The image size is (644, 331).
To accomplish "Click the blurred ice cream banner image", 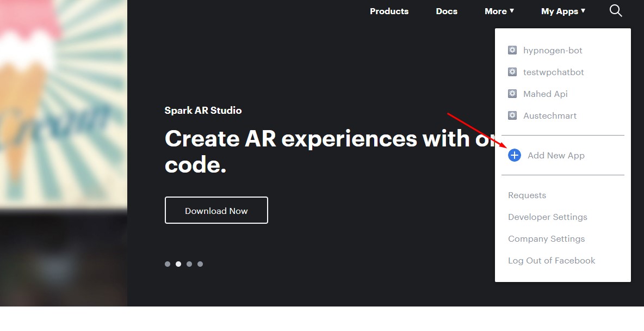I will [x=64, y=153].
